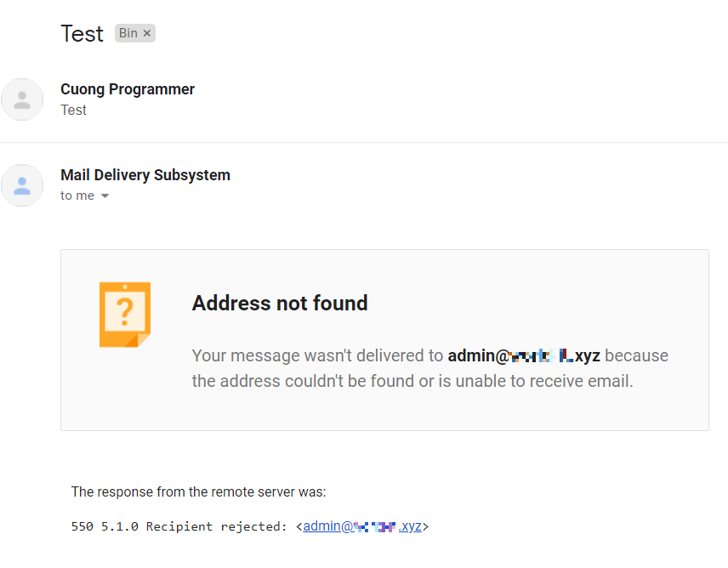Click the Bin label chip
728x568 pixels.
pos(128,33)
